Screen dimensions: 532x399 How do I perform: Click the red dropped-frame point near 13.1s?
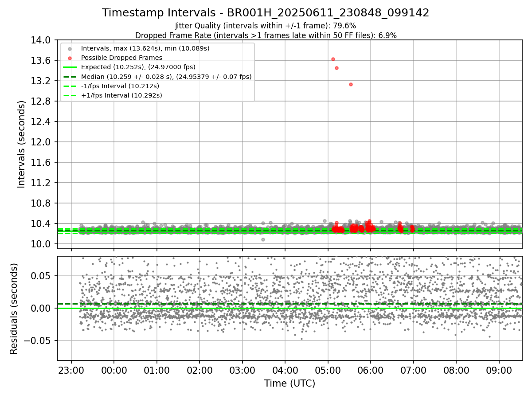pyautogui.click(x=351, y=84)
